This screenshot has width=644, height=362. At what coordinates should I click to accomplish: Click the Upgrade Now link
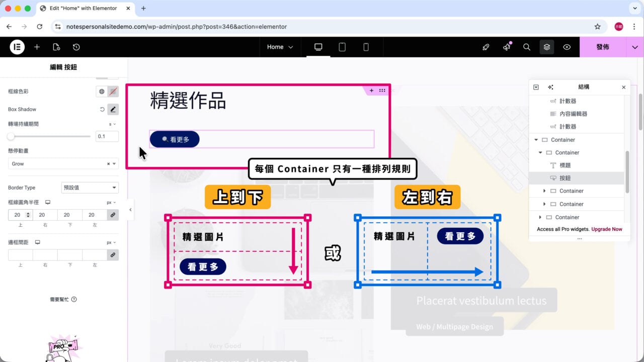coord(607,229)
